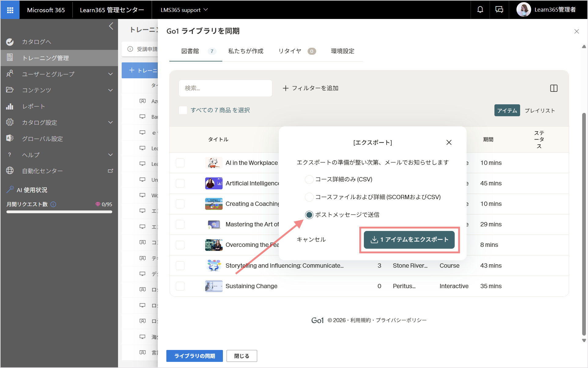Click the 閉じる button

[x=242, y=356]
